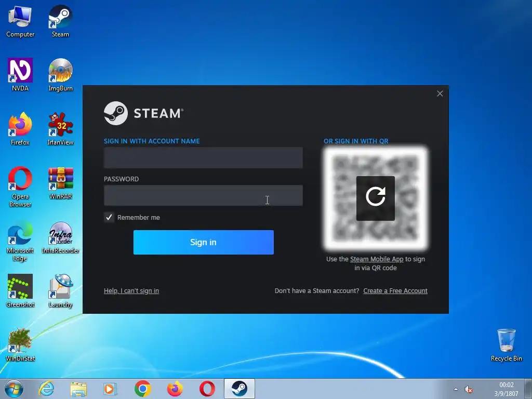Open Windows Explorer from the taskbar
532x399 pixels.
78,389
